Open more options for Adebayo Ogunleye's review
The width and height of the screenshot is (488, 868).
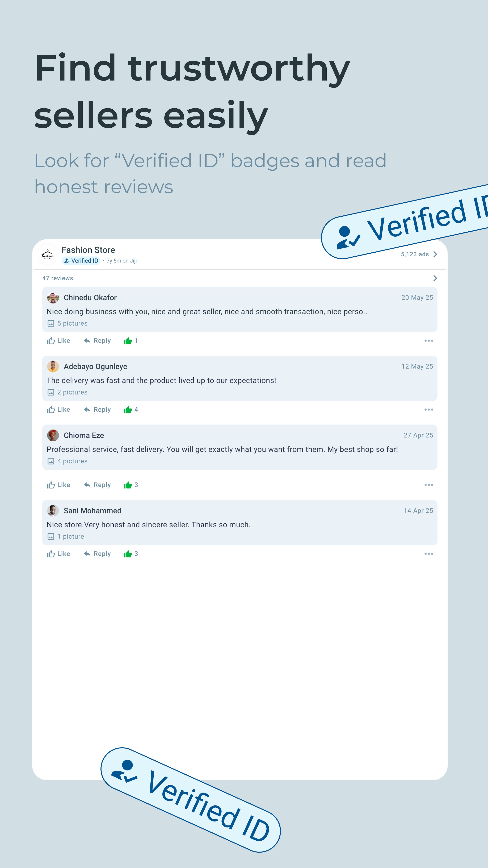[428, 410]
